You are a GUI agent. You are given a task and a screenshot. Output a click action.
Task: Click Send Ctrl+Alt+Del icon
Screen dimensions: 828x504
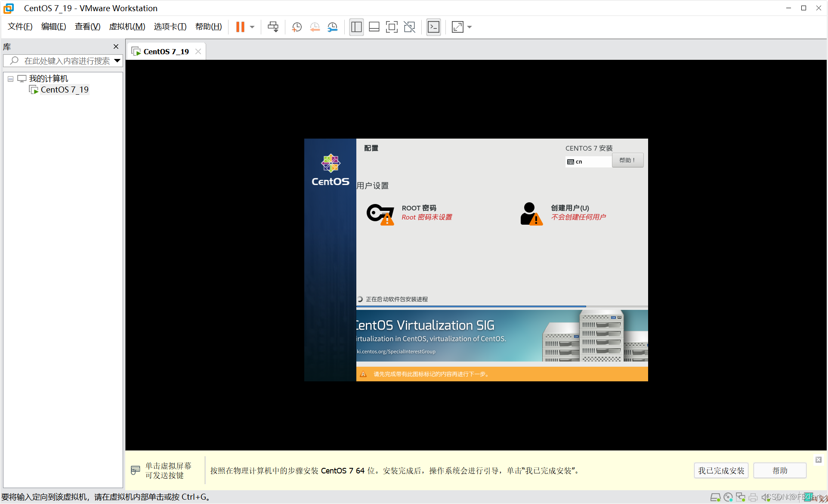tap(273, 27)
